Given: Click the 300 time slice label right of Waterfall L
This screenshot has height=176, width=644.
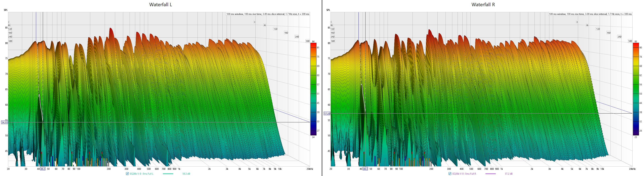Looking at the screenshot, I should click(307, 41).
